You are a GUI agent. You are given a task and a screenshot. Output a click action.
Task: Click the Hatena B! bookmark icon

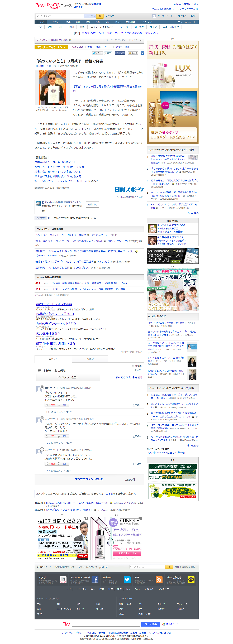click(142, 53)
